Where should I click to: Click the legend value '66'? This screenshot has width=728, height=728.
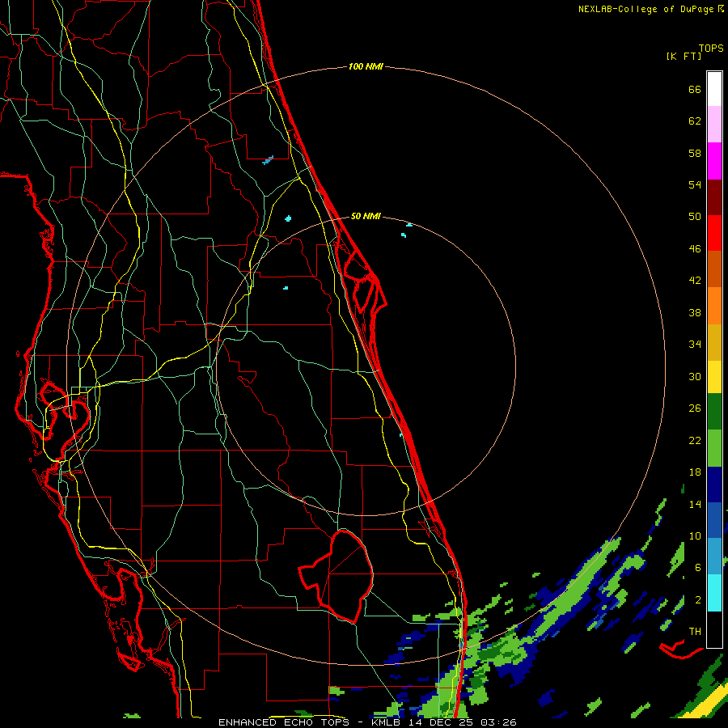pos(695,90)
